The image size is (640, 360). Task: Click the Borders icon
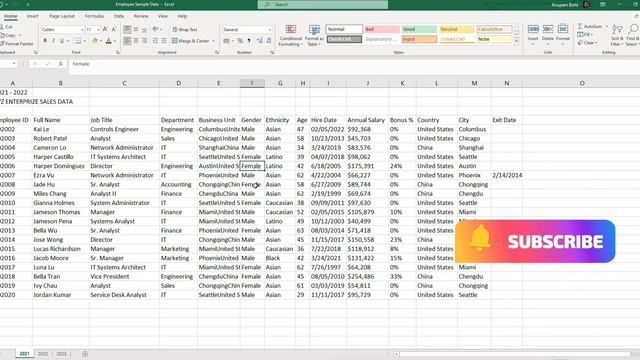(78, 41)
